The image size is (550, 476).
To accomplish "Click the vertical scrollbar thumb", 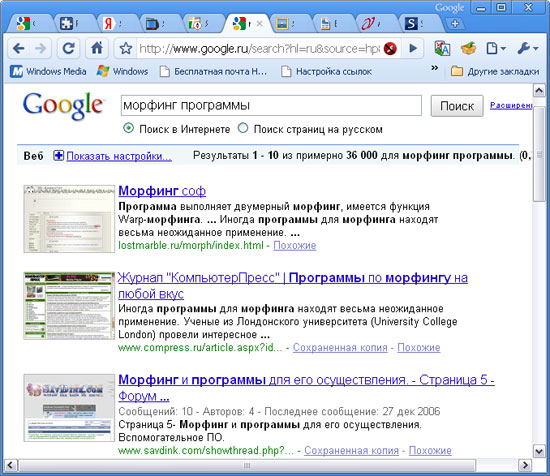I will click(539, 154).
